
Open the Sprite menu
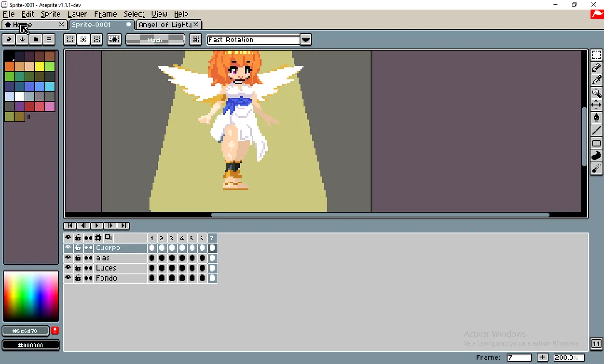tap(50, 14)
